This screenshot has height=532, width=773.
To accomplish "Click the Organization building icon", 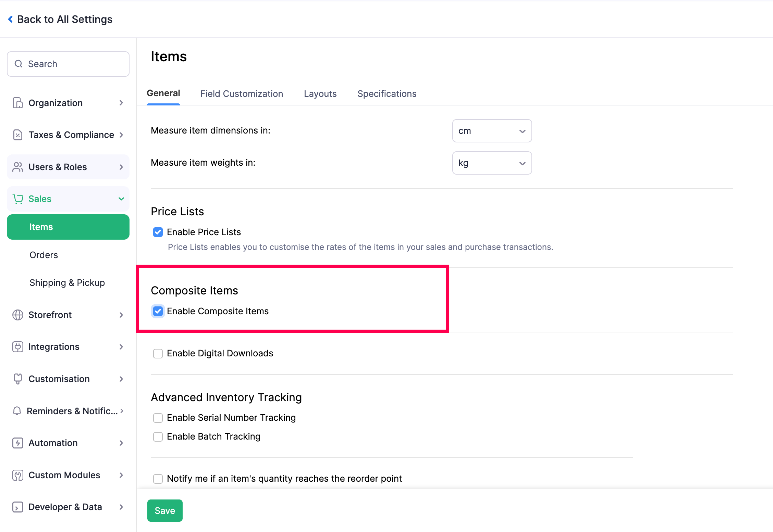I will click(17, 103).
